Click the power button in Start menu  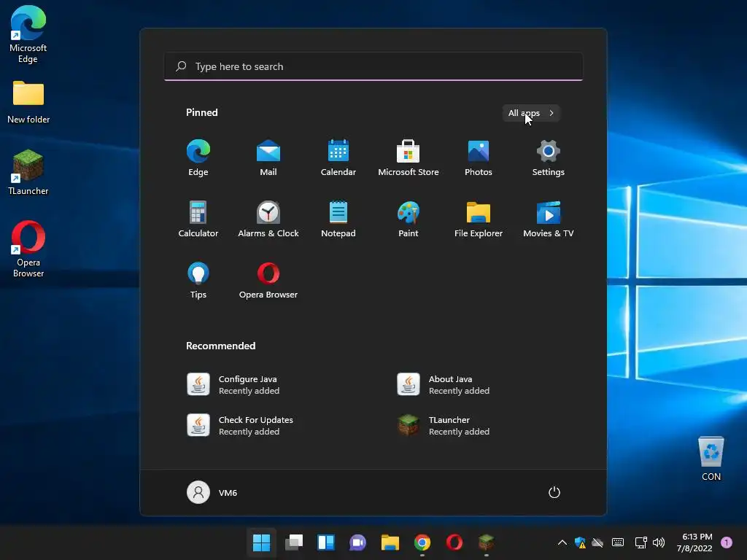pos(554,492)
